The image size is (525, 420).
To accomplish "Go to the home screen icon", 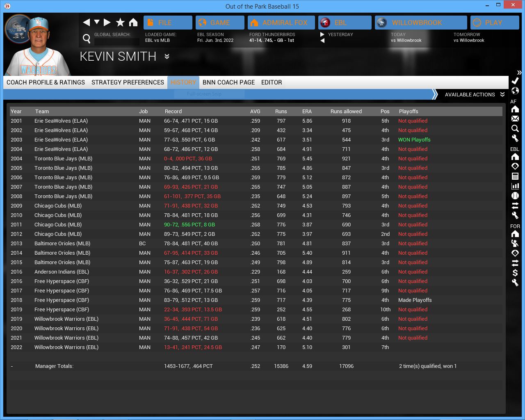I will pos(133,22).
